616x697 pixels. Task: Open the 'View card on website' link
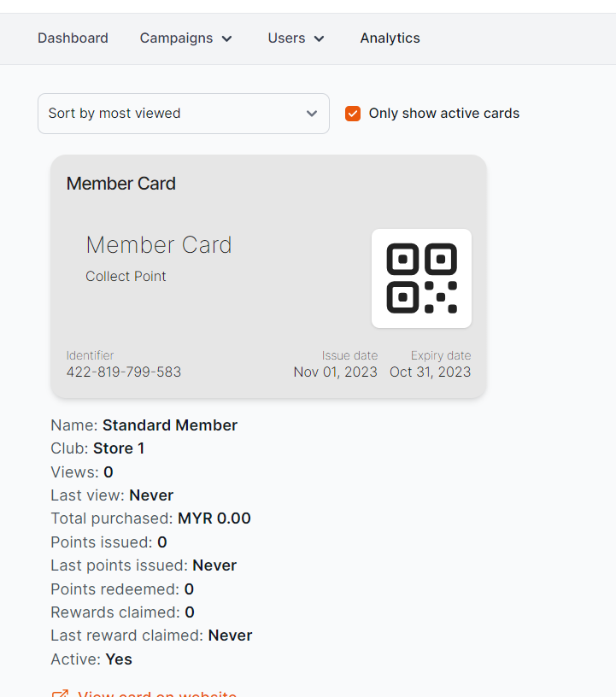pos(157,694)
